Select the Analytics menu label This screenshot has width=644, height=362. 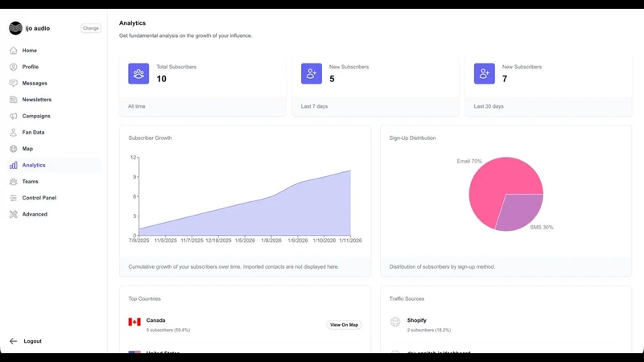[34, 165]
